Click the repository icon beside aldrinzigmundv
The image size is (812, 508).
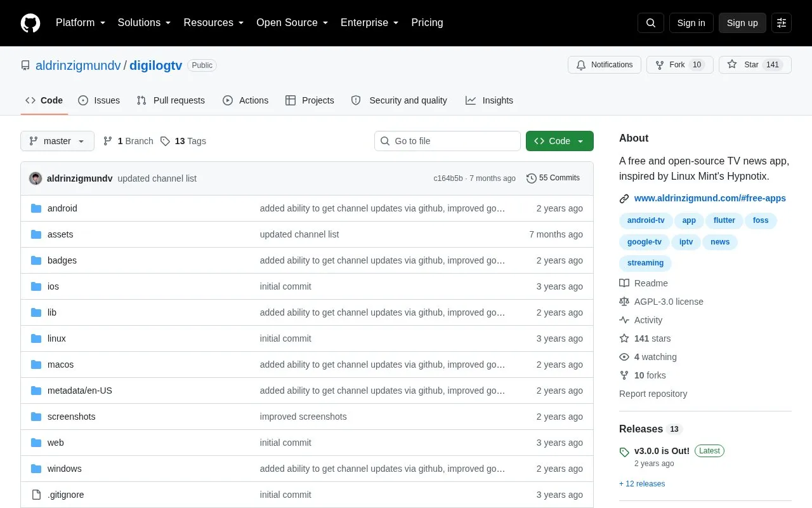25,65
